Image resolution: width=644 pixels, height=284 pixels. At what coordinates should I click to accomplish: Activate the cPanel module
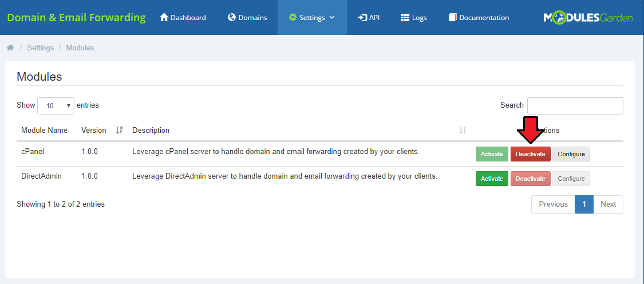tap(492, 154)
